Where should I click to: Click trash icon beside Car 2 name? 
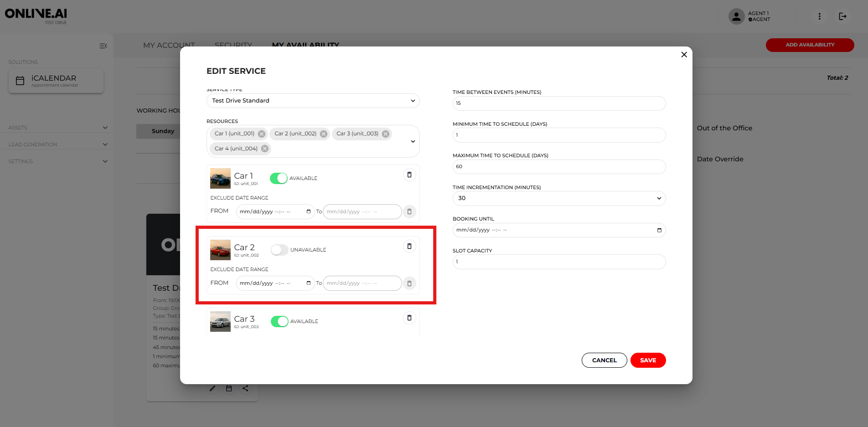tap(409, 247)
